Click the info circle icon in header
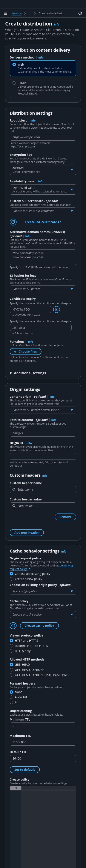 [80, 14]
